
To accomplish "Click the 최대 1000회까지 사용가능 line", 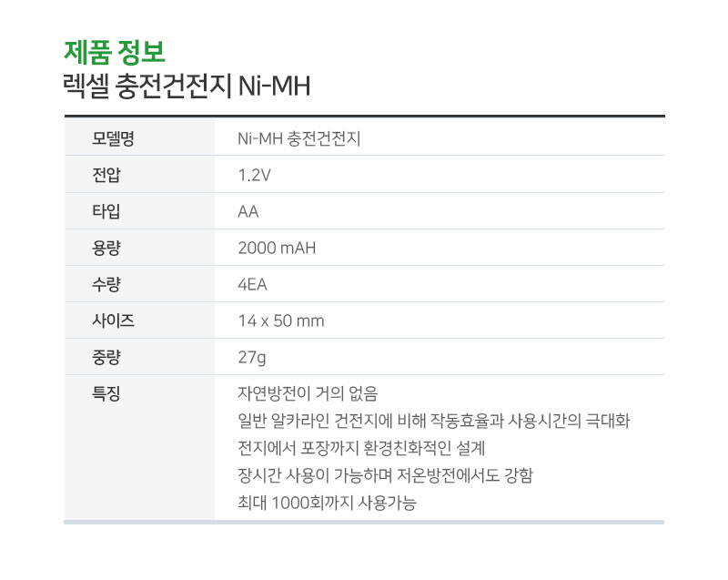I will click(x=328, y=503).
